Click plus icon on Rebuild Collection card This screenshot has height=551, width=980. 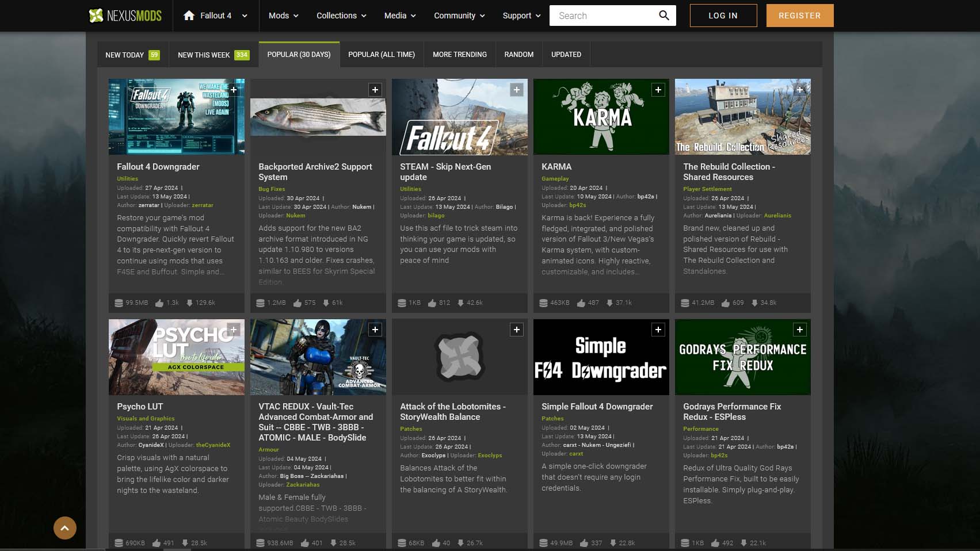(x=800, y=90)
